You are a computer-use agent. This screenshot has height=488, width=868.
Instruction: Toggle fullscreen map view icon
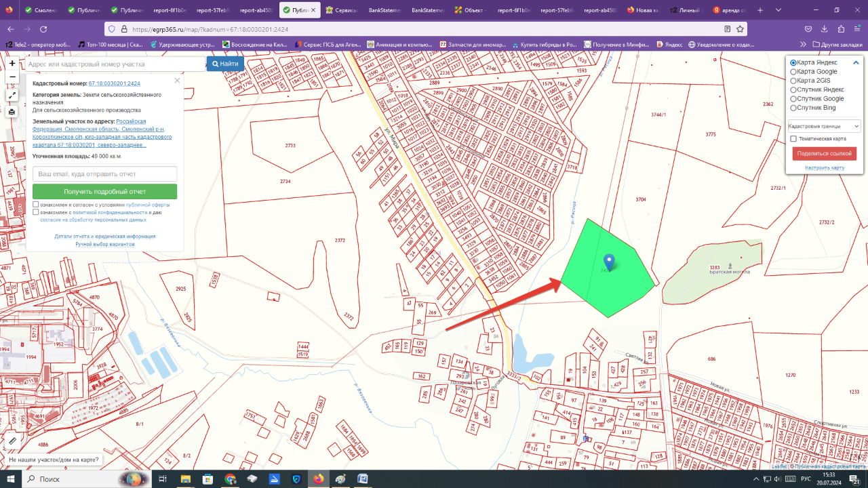12,94
